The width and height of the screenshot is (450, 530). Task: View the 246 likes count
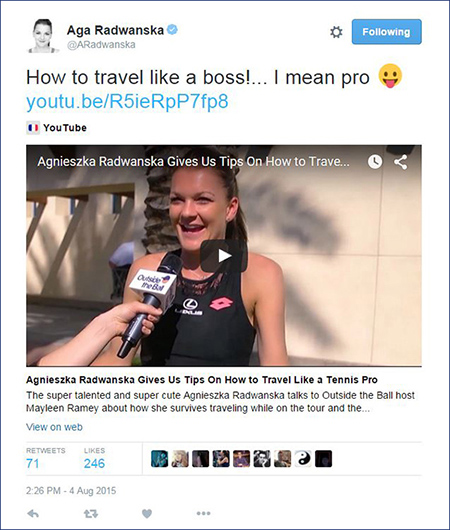94,463
